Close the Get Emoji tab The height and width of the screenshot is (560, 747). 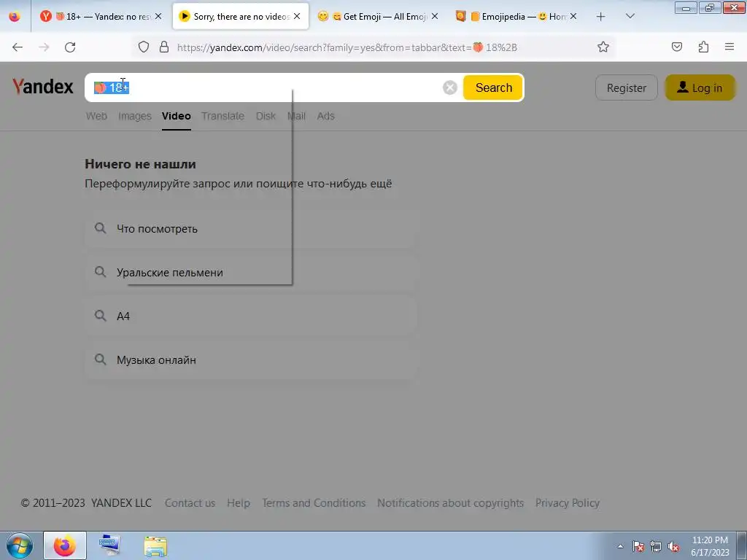435,16
